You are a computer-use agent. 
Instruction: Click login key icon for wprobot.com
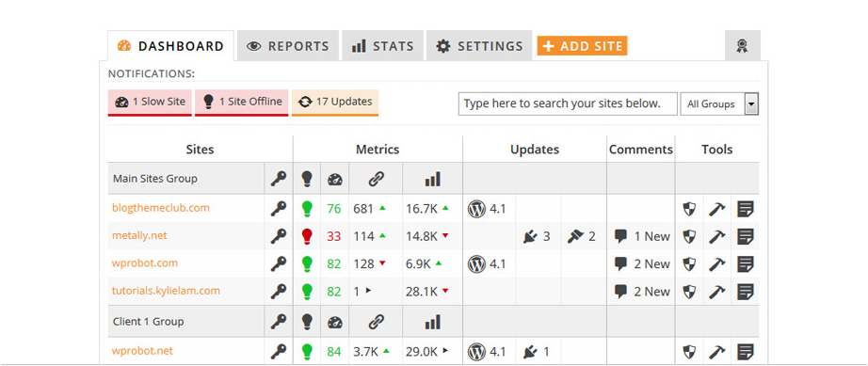click(279, 263)
